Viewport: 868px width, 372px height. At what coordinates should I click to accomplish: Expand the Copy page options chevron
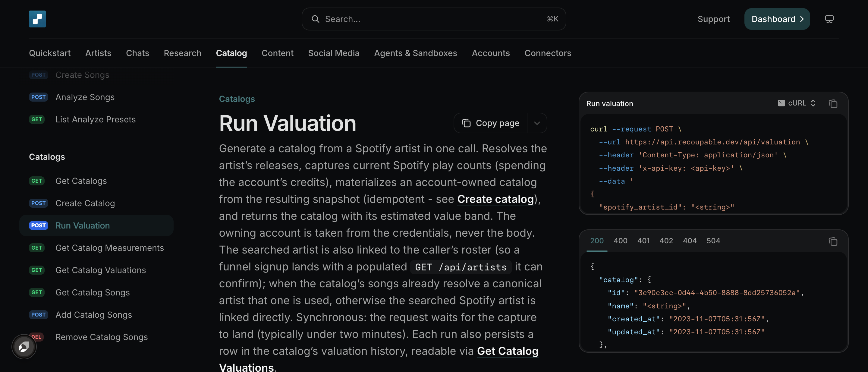537,123
